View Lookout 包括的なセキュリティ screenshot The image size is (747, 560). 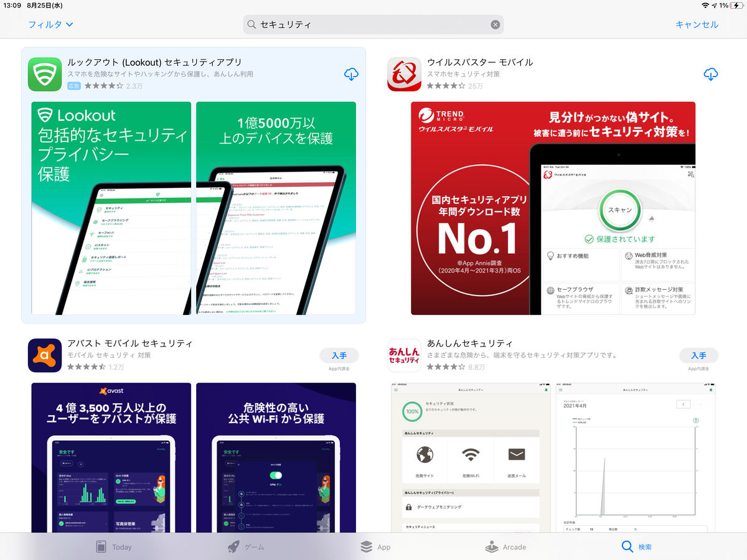[x=111, y=208]
